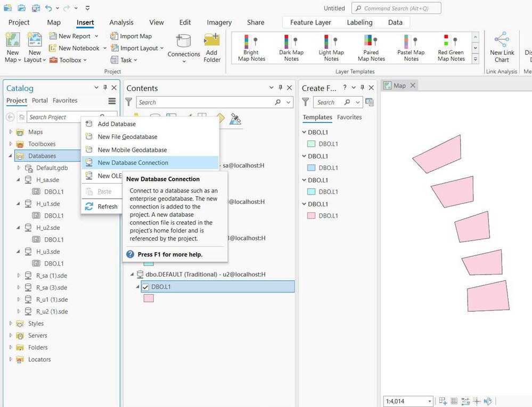Choose Add Database menu item
This screenshot has width=532, height=407.
click(x=150, y=123)
